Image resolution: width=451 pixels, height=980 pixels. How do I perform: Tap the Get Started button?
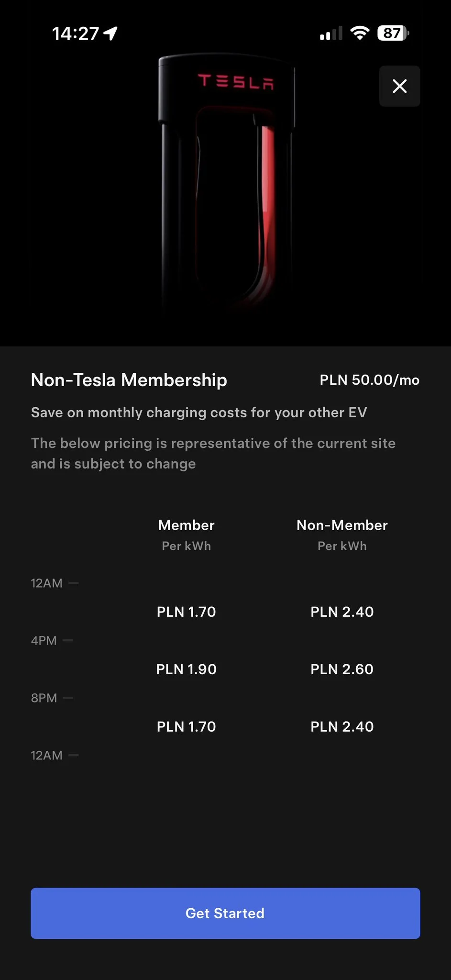[225, 913]
